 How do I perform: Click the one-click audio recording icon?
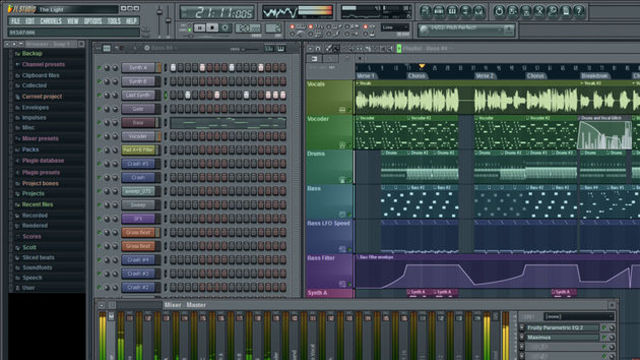pos(539,11)
